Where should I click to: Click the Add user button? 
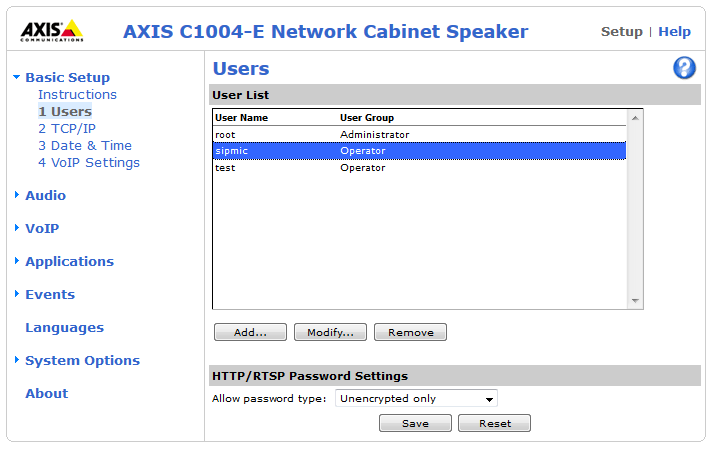tap(250, 332)
